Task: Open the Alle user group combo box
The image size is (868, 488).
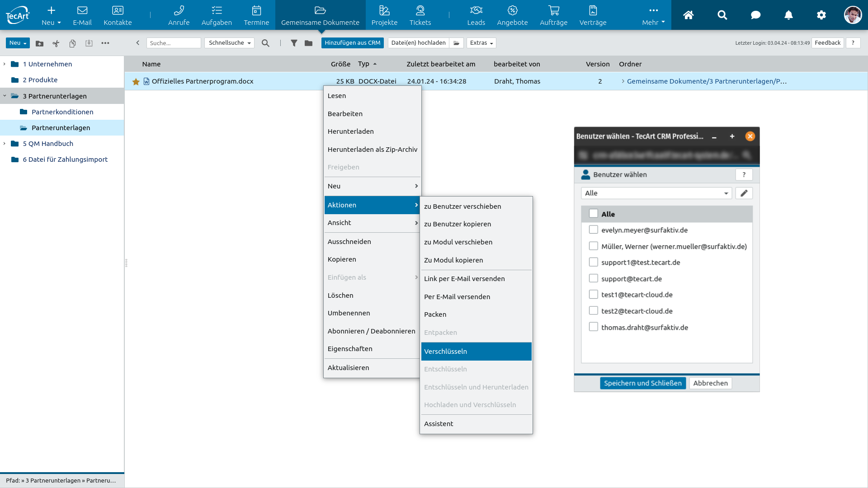Action: pos(656,193)
